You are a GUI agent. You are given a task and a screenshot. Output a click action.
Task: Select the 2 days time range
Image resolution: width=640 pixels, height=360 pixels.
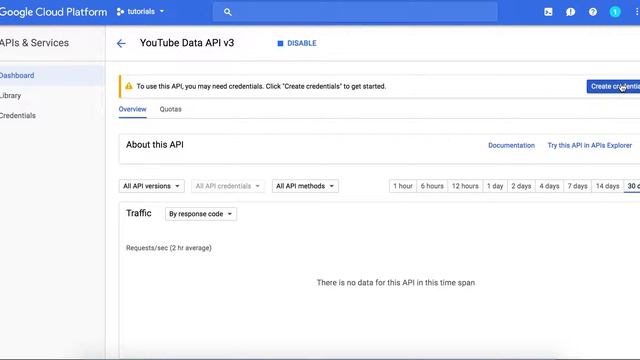(x=521, y=186)
